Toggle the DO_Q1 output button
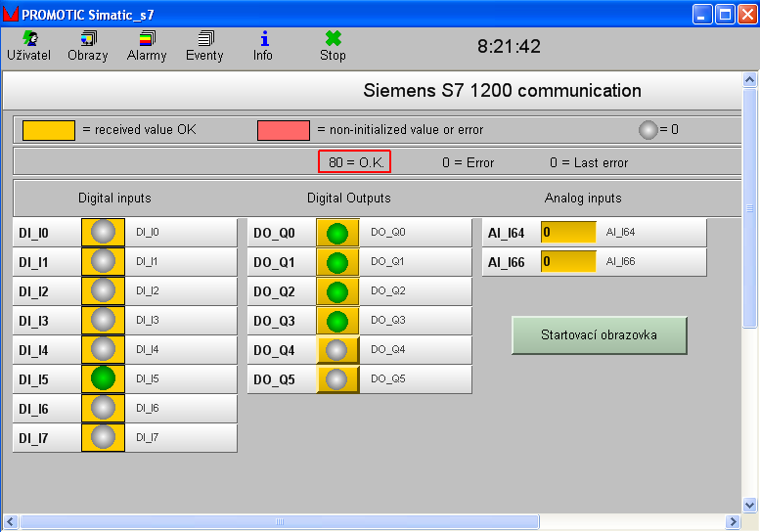The height and width of the screenshot is (532, 760). (337, 262)
